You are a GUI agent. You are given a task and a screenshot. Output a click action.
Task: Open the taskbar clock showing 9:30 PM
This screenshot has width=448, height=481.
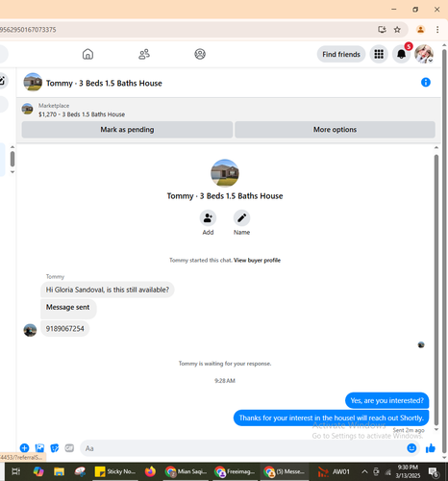pos(408,471)
